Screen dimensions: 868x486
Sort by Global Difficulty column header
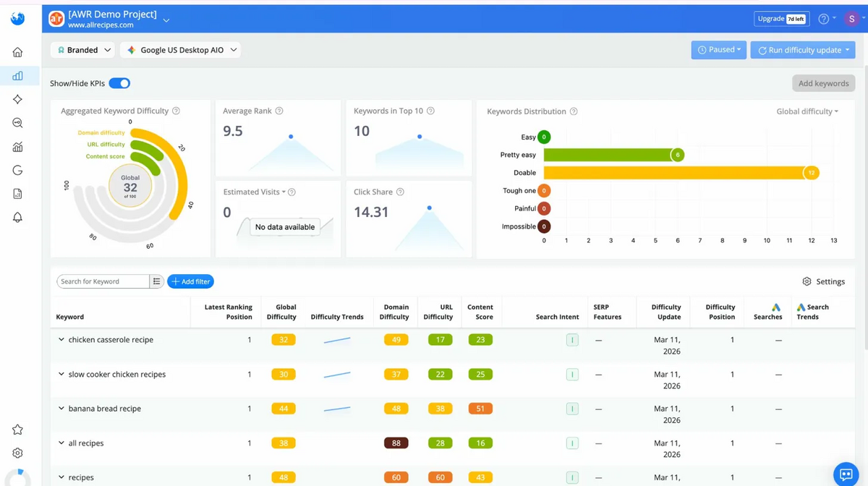tap(281, 312)
